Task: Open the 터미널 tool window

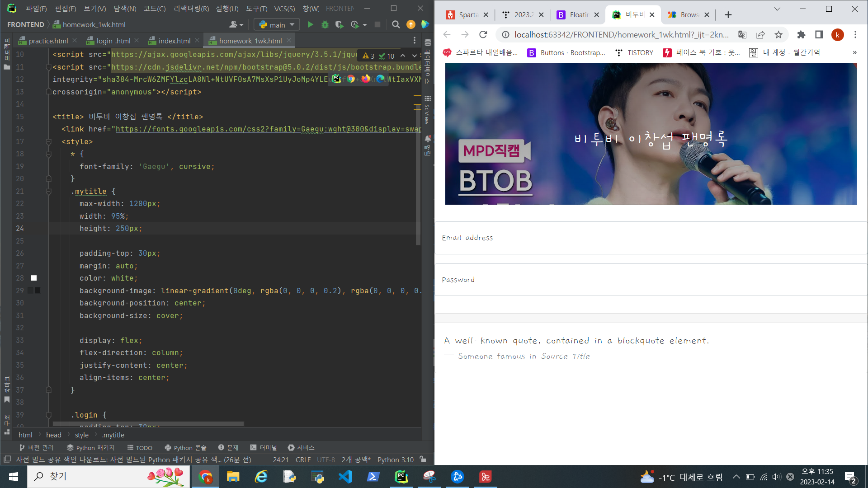Action: pyautogui.click(x=264, y=447)
